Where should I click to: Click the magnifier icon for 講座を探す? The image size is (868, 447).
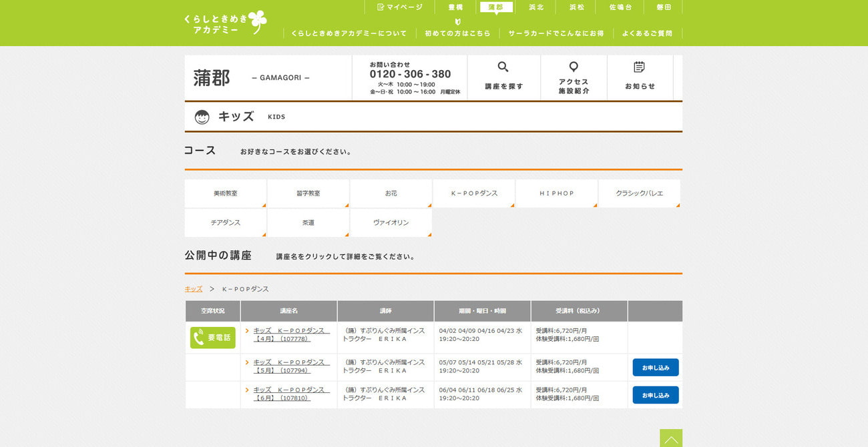click(x=503, y=67)
